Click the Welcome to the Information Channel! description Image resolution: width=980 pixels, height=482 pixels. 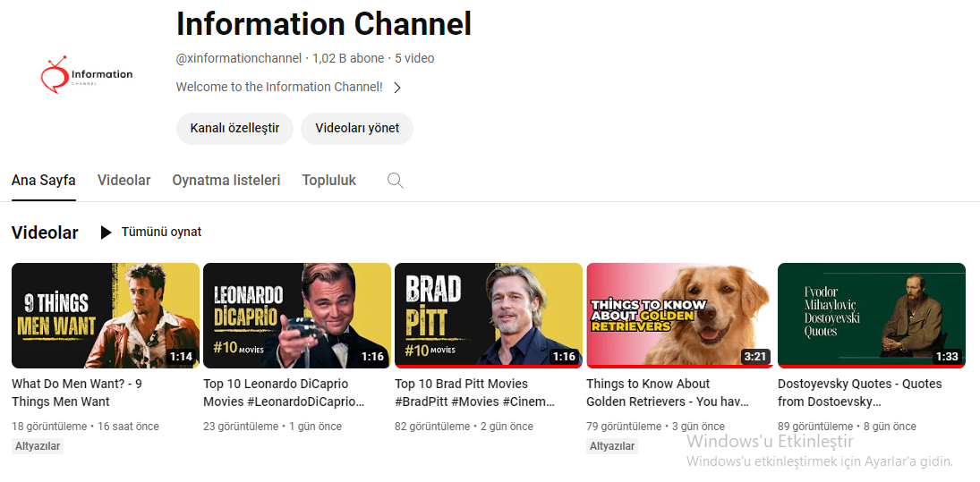(279, 88)
